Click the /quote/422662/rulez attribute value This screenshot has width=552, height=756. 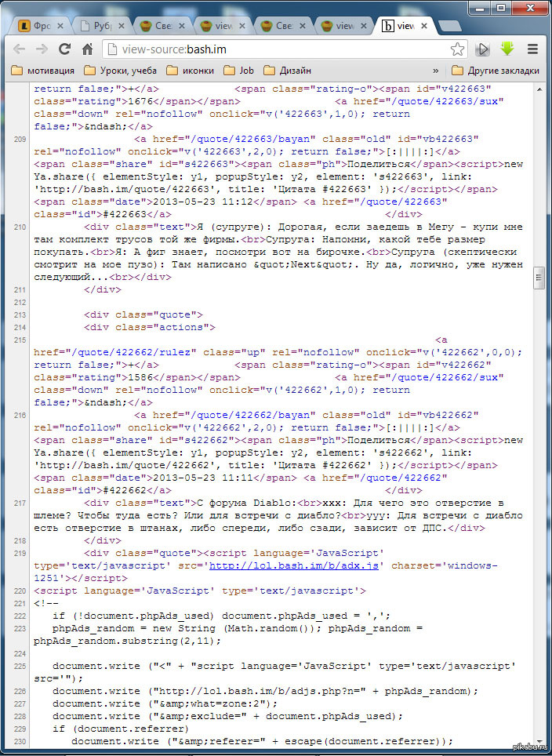(x=131, y=352)
